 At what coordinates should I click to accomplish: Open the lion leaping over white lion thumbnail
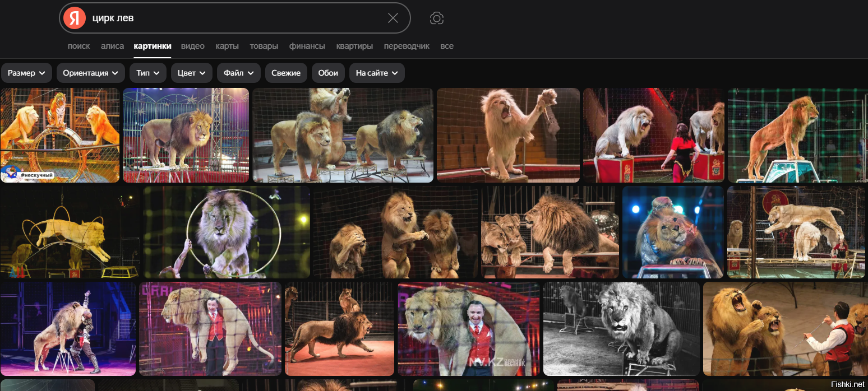pyautogui.click(x=797, y=232)
